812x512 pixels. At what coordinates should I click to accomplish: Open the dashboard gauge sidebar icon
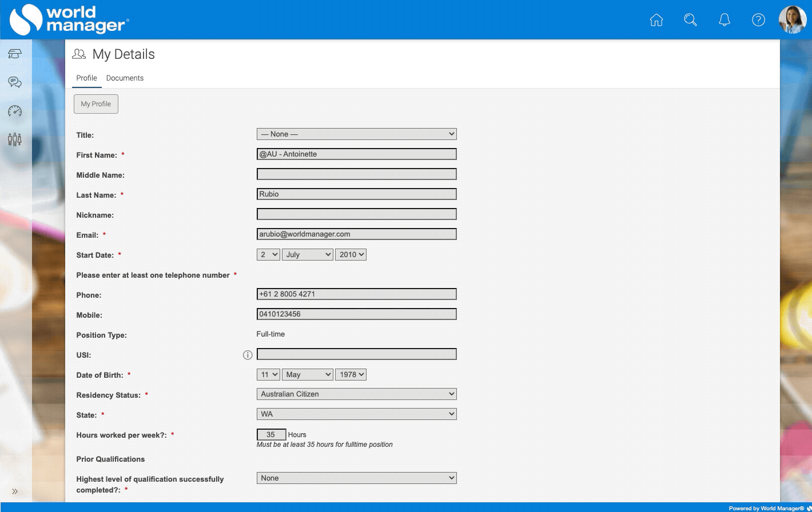(x=15, y=111)
